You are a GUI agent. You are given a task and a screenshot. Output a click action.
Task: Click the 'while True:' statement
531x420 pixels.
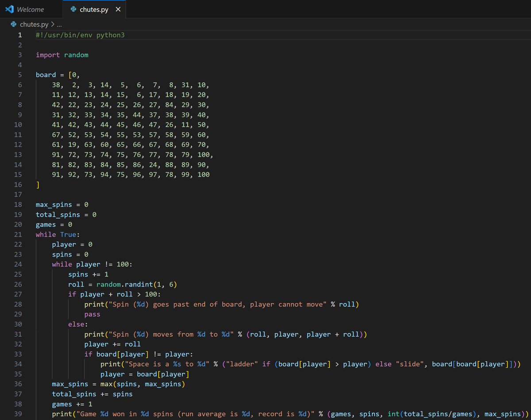(x=58, y=234)
